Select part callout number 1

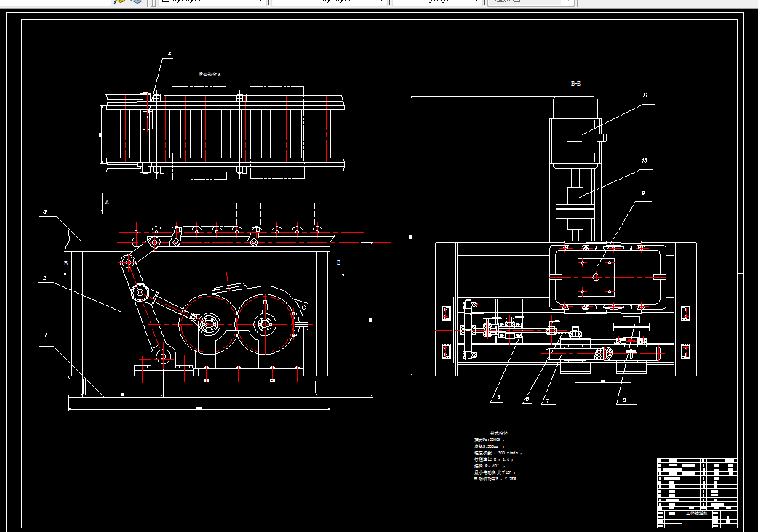pyautogui.click(x=45, y=335)
